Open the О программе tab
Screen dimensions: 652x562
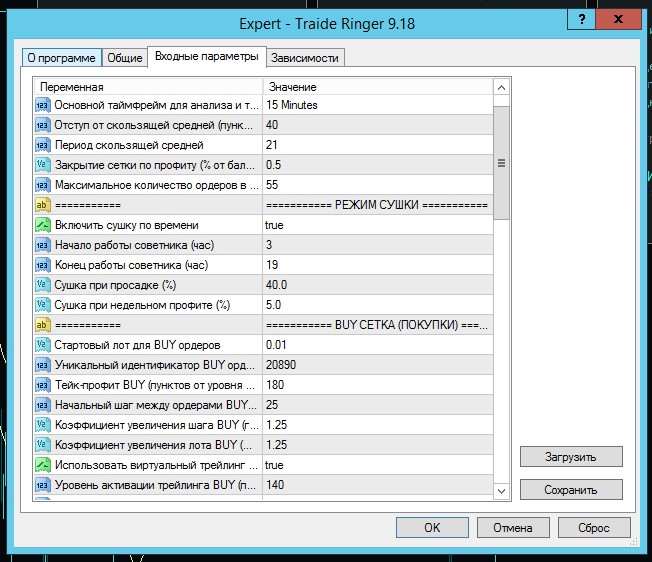62,58
